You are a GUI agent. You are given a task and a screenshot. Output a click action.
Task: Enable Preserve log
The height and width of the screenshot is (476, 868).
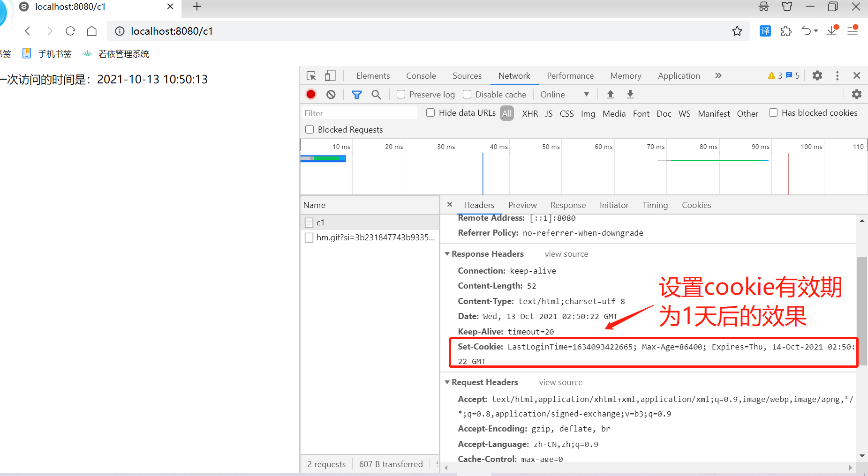coord(401,94)
